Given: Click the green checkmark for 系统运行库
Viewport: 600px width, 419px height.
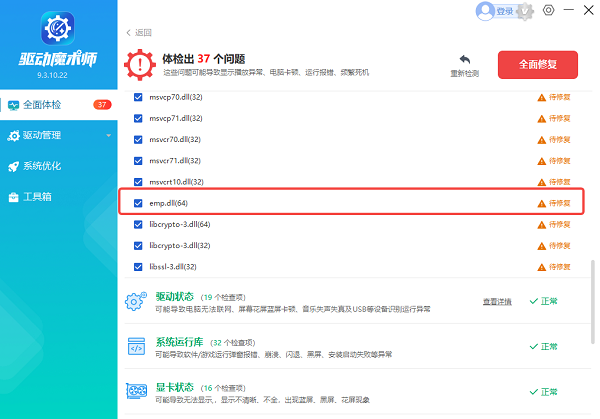Looking at the screenshot, I should (x=534, y=346).
